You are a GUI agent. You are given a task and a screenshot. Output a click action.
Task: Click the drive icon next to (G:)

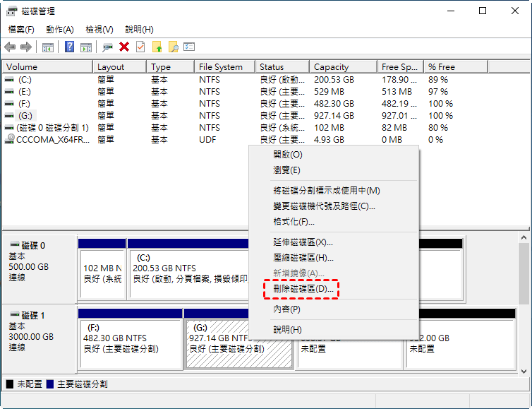point(9,116)
